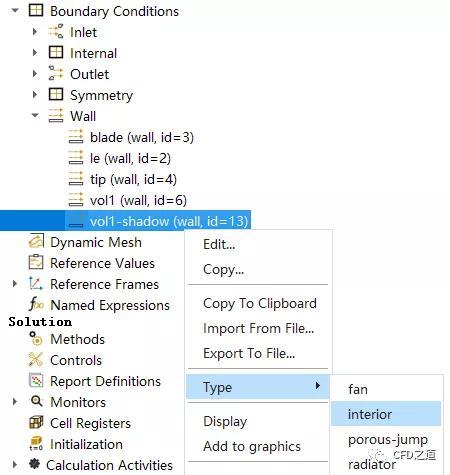Viewport: 450px width, 475px height.
Task: Click the Methods icon under Solution
Action: point(36,338)
